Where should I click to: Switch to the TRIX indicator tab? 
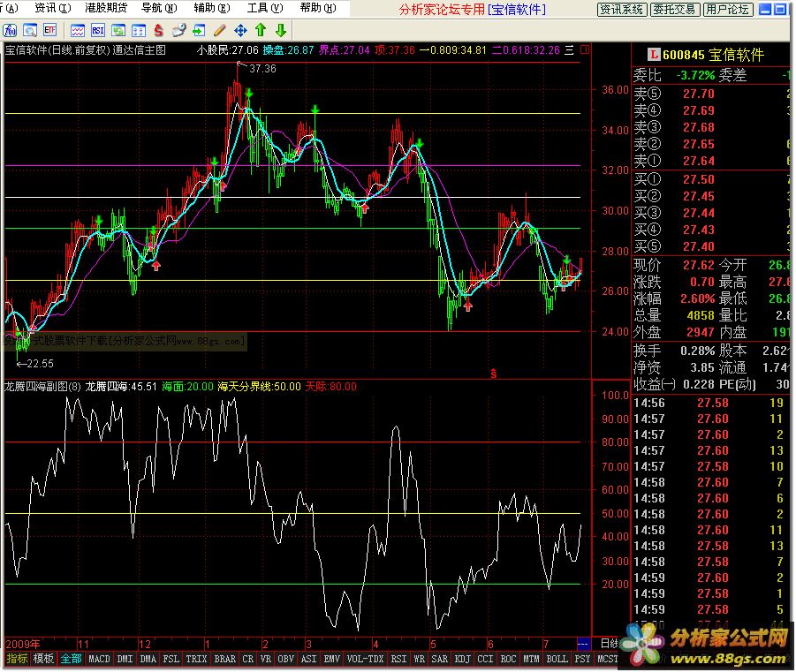point(196,659)
